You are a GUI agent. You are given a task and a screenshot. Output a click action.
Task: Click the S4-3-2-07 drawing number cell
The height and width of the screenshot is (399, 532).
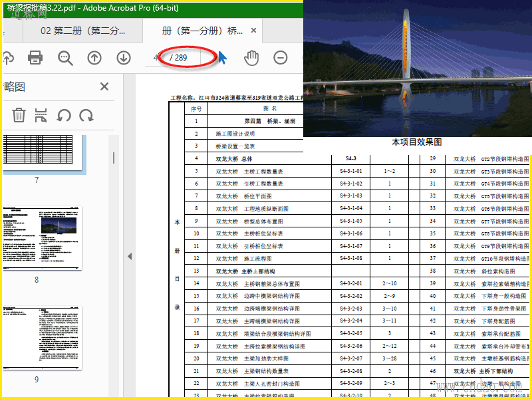pos(351,358)
